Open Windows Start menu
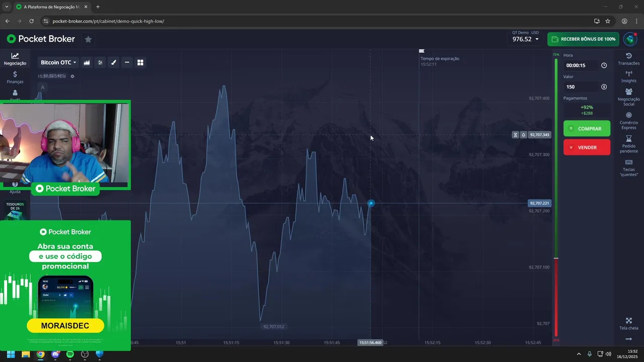The image size is (644, 362). 11,354
